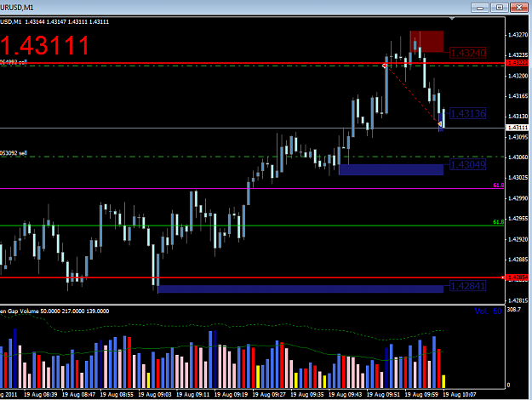Image resolution: width=532 pixels, height=400 pixels.
Task: Click the large red 1.43111 price display
Action: (45, 45)
